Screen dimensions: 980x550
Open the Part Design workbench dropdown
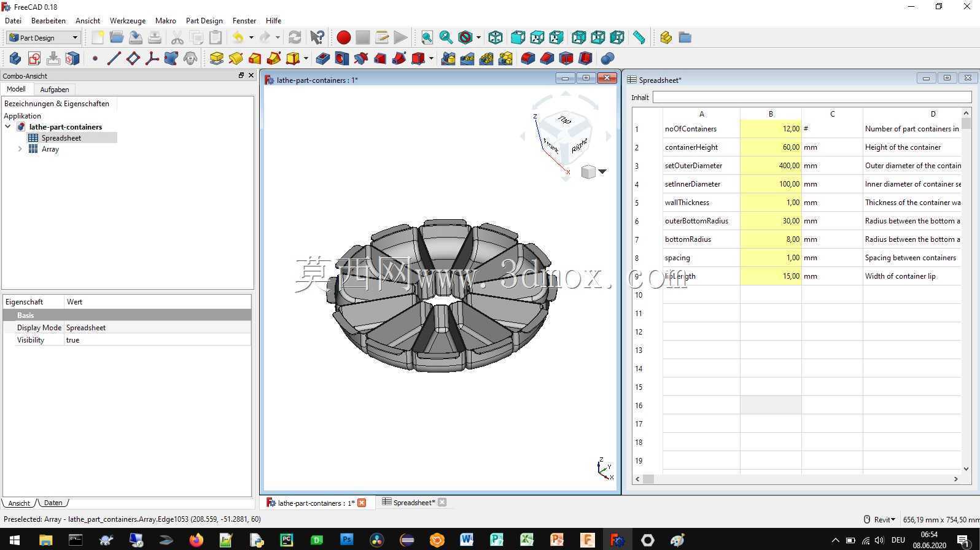point(44,37)
